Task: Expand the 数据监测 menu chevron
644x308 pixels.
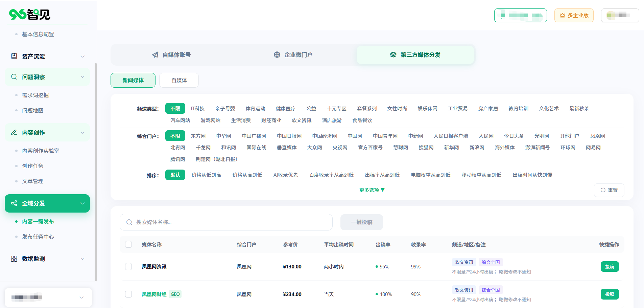Action: click(82, 259)
